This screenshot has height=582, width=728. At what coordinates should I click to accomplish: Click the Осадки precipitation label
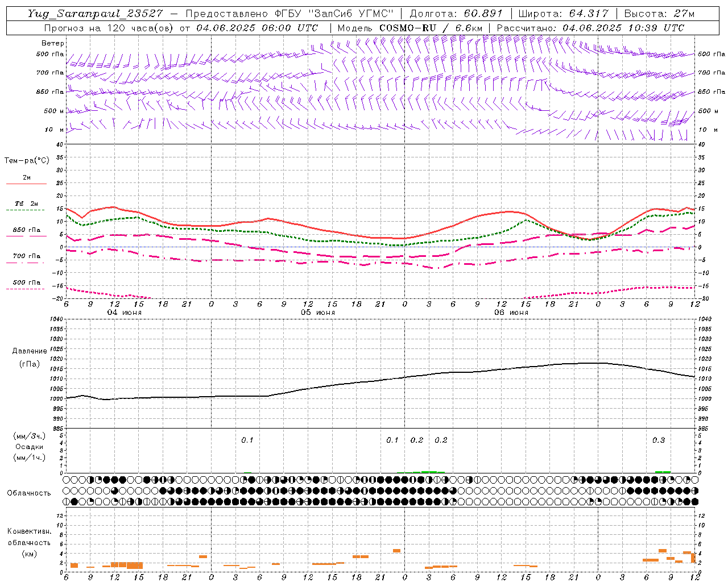30,447
